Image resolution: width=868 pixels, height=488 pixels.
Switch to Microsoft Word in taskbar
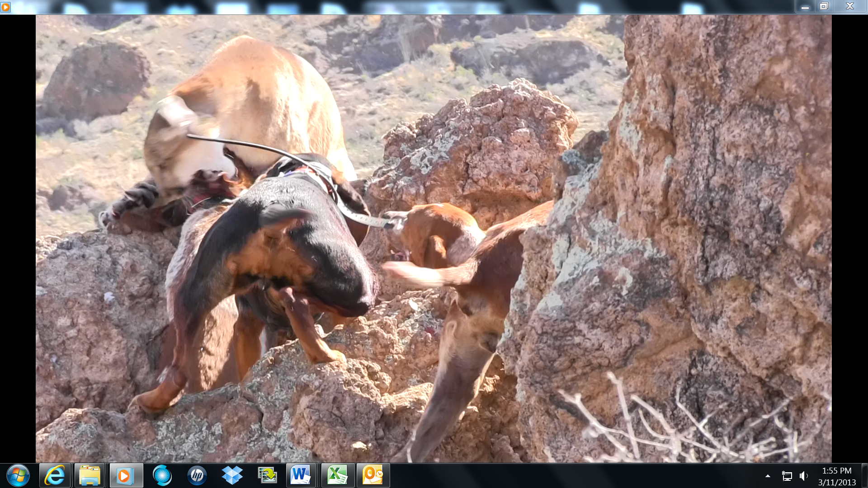[x=301, y=475]
